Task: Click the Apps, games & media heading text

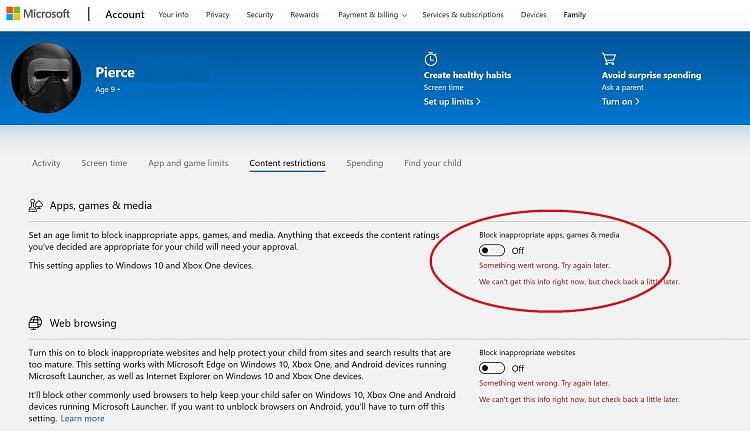Action: pos(100,205)
